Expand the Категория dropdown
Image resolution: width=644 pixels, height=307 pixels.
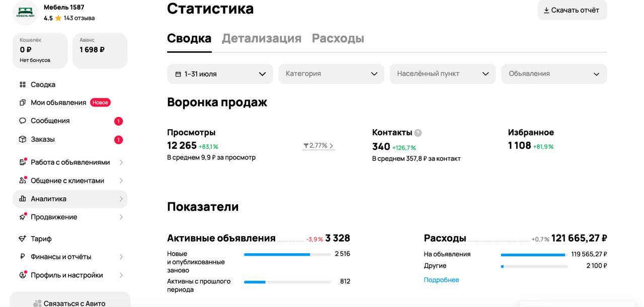point(331,73)
